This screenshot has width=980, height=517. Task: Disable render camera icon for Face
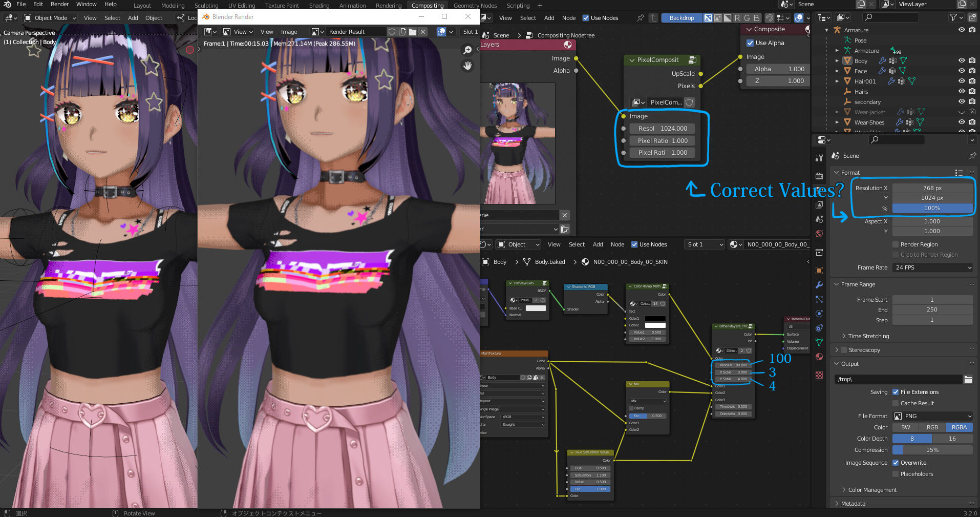pyautogui.click(x=972, y=71)
